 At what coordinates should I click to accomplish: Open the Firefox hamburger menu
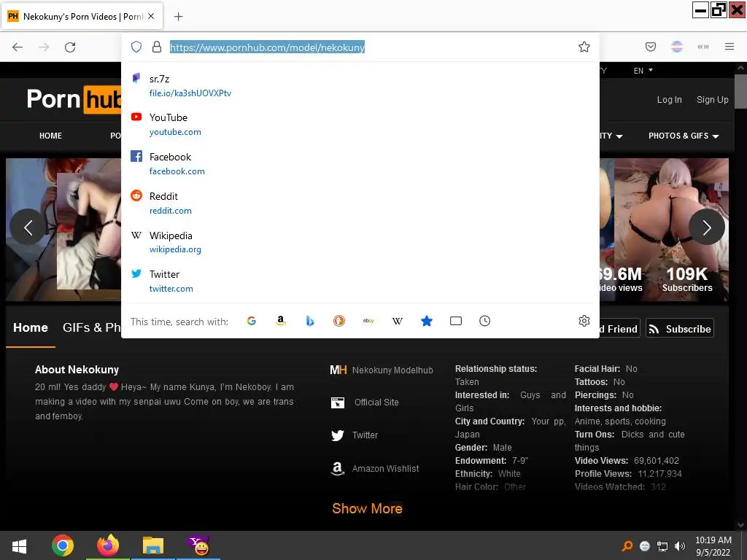(x=729, y=47)
